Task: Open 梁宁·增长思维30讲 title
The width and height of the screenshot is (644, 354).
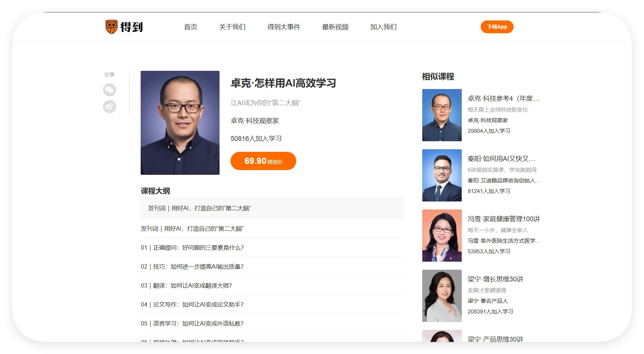Action: click(x=495, y=279)
